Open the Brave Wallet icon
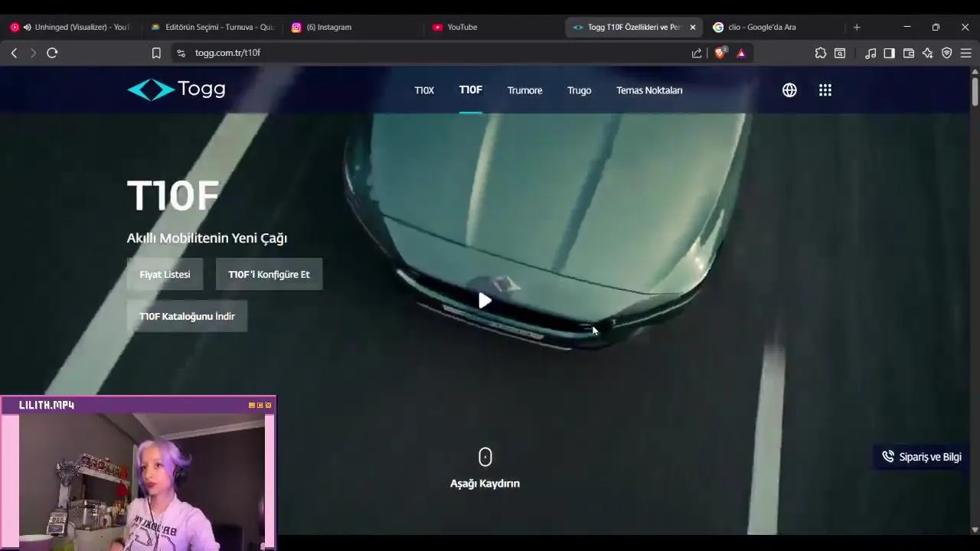The height and width of the screenshot is (551, 980). point(909,53)
